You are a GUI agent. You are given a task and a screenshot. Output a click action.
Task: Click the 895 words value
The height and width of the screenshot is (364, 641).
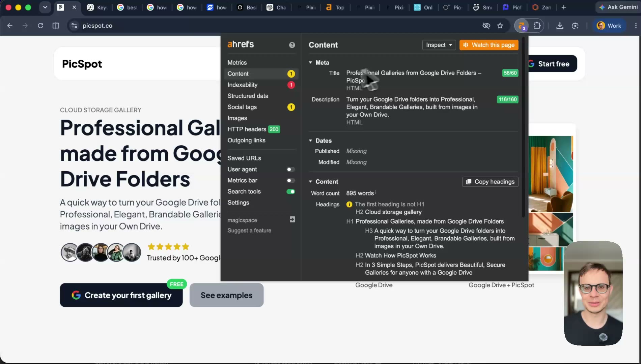[360, 193]
